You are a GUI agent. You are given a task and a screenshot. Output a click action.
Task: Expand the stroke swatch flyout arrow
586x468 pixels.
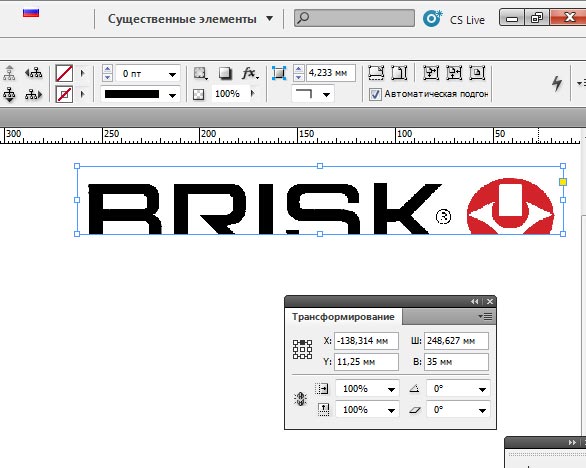coord(83,94)
